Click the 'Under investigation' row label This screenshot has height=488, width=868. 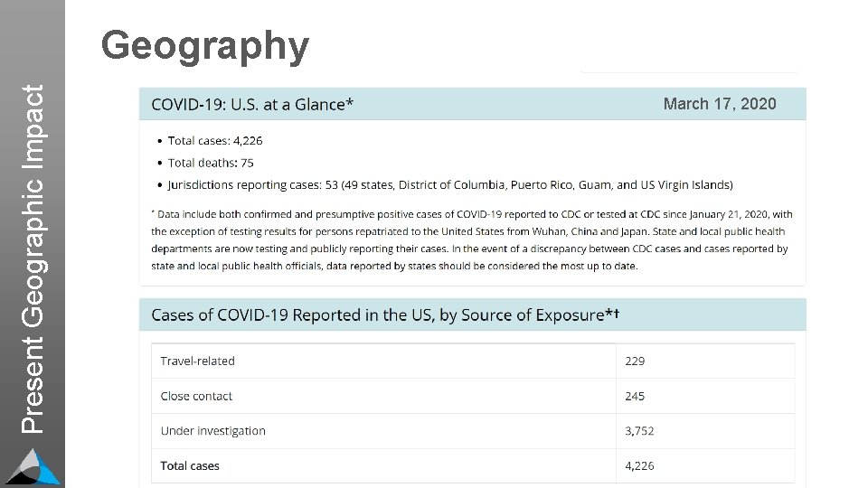click(212, 431)
